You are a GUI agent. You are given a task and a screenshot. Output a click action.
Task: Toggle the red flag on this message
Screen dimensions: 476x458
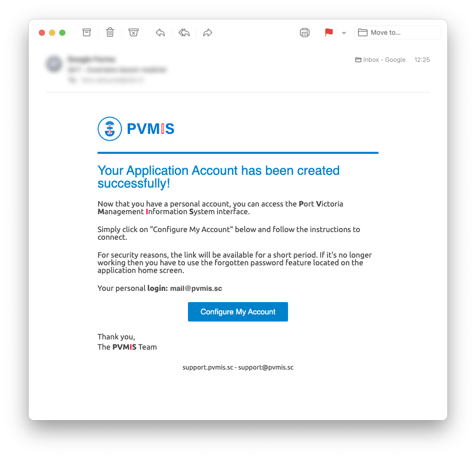[329, 33]
